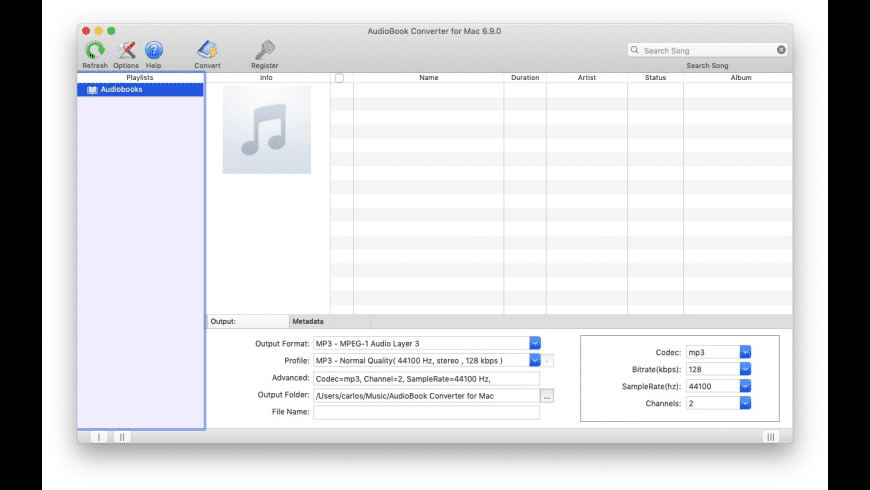The width and height of the screenshot is (870, 490).
Task: Expand the Codec dropdown
Action: [745, 352]
